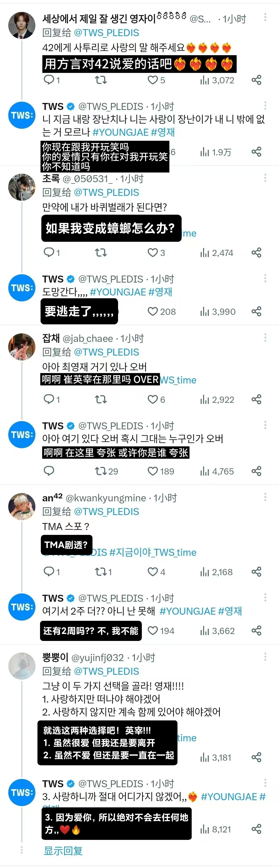This screenshot has height=868, width=279.
Task: Open the @kwankyungmine user's profile picture
Action: click(22, 507)
